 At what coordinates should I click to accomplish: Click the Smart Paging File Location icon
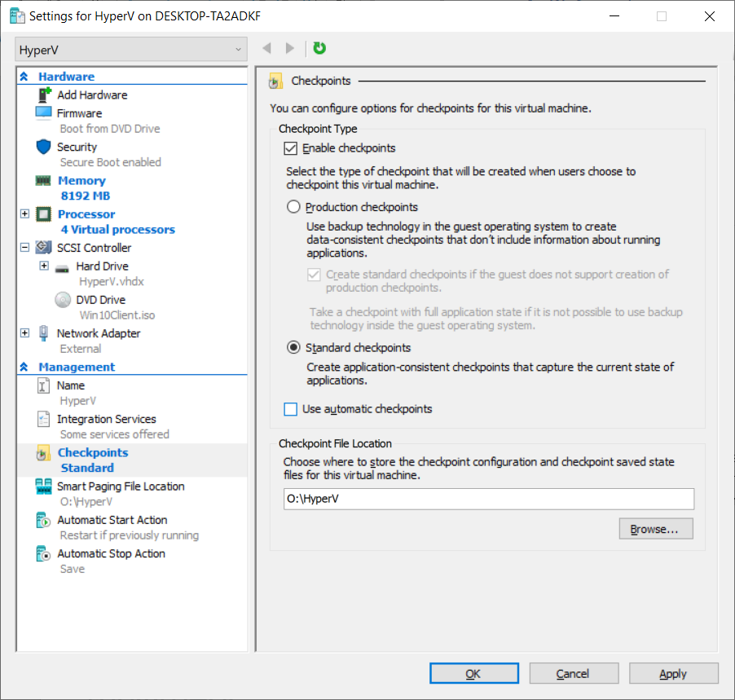tap(44, 486)
